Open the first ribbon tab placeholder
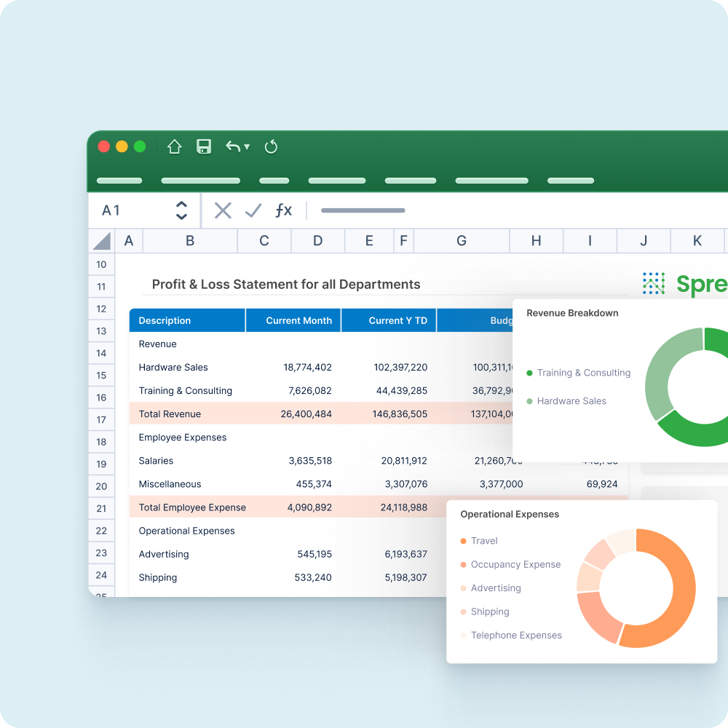This screenshot has width=728, height=728. click(119, 181)
